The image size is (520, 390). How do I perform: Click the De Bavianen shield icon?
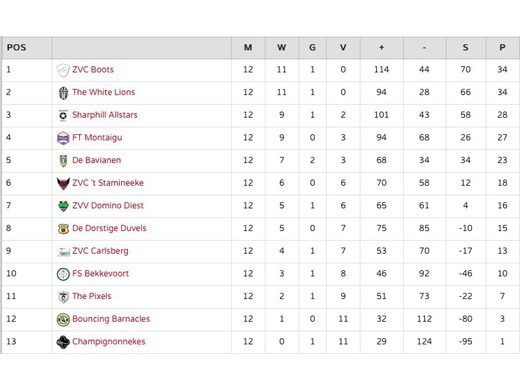coord(63,161)
